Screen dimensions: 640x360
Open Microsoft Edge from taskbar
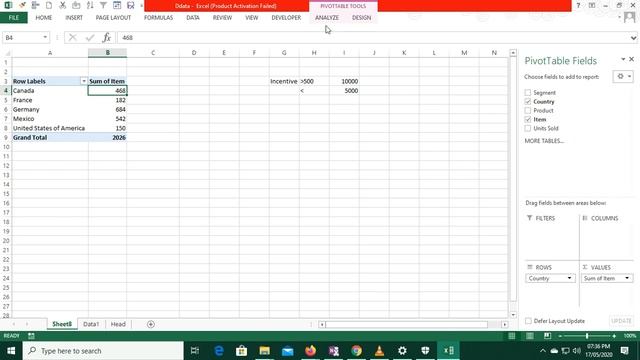click(x=219, y=351)
